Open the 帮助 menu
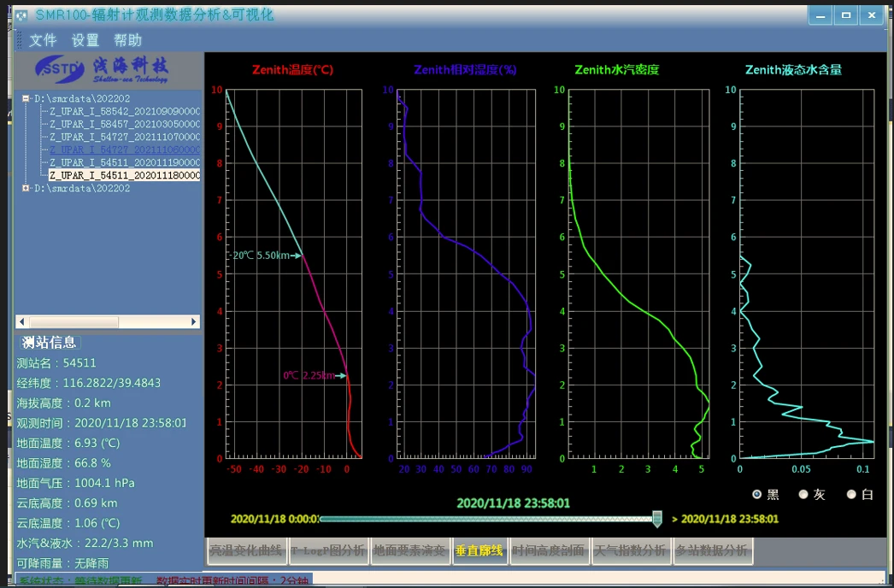The image size is (894, 588). [x=127, y=40]
